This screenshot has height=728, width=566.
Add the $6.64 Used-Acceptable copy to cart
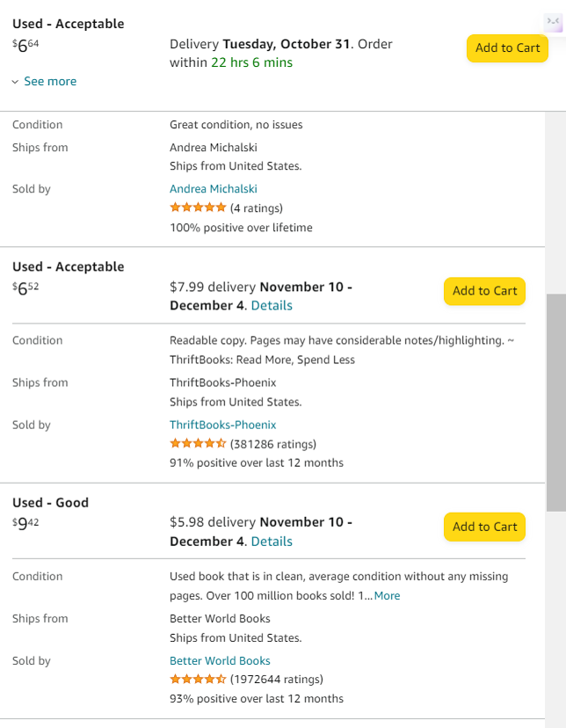507,48
